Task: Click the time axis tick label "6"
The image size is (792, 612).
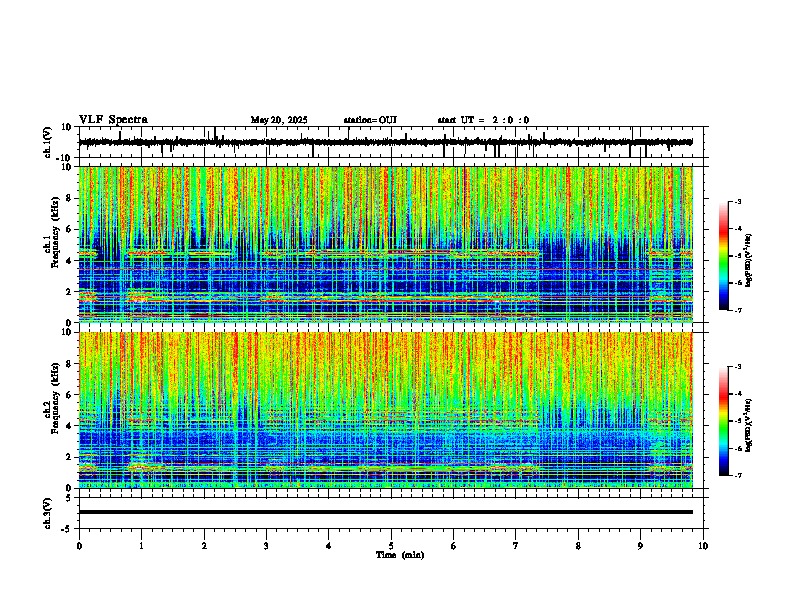Action: (453, 546)
